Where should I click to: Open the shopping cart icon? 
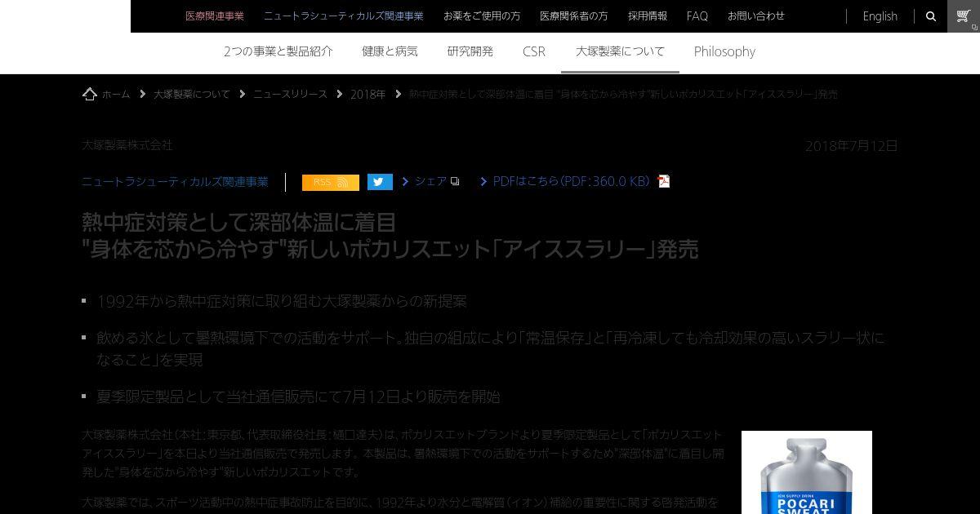tap(964, 16)
